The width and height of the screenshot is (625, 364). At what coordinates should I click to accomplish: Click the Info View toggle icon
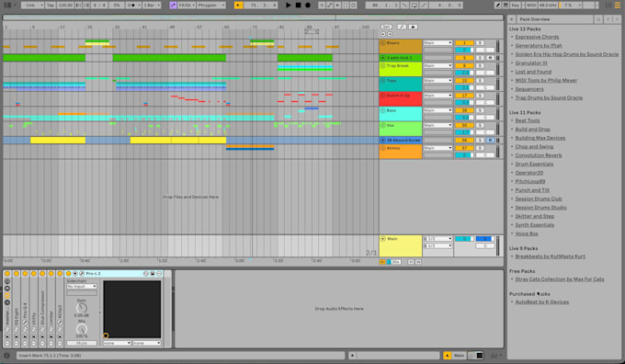tap(7, 355)
